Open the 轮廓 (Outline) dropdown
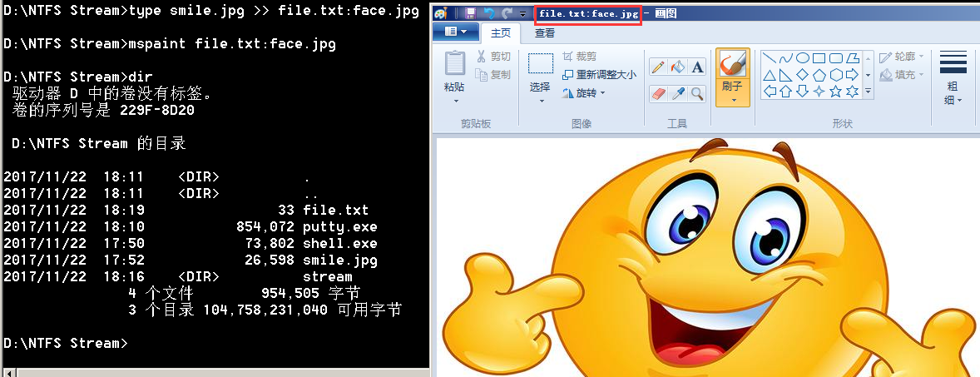 pos(901,57)
